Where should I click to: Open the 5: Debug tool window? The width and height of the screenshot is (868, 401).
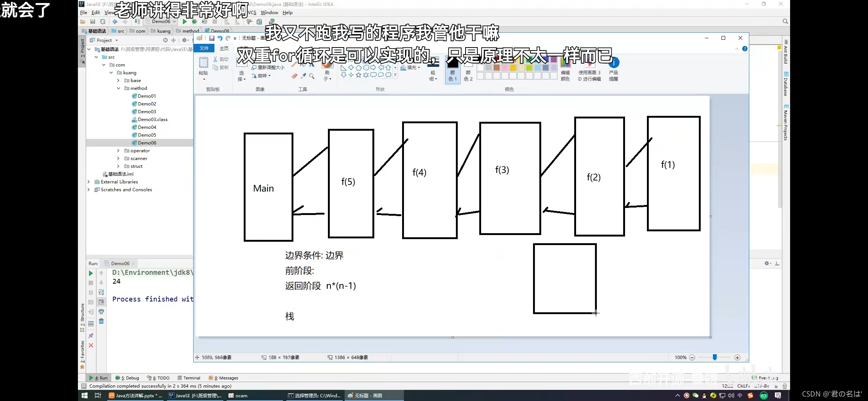click(127, 378)
